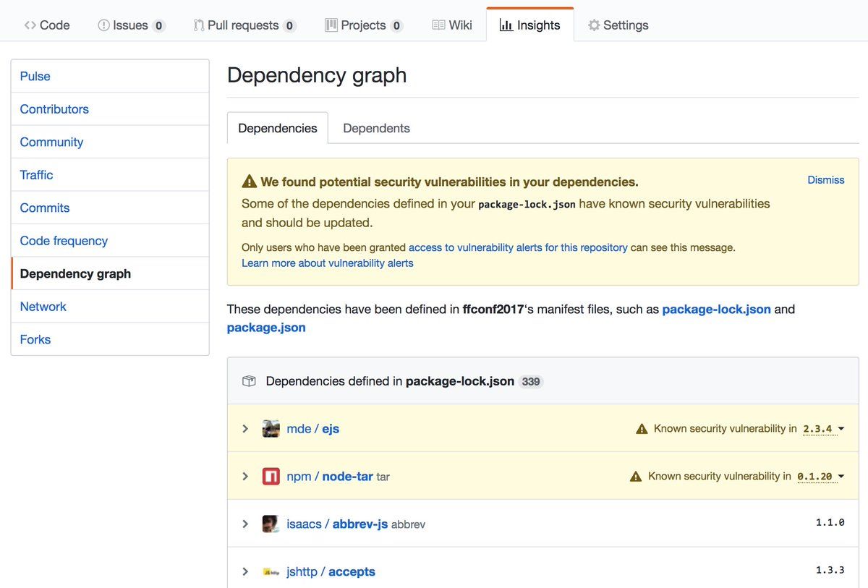Click the isaacs avatar image
The width and height of the screenshot is (868, 588).
pyautogui.click(x=271, y=524)
